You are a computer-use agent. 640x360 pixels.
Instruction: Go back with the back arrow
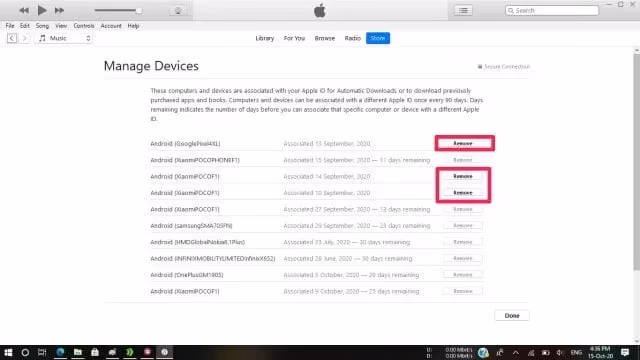(12, 38)
